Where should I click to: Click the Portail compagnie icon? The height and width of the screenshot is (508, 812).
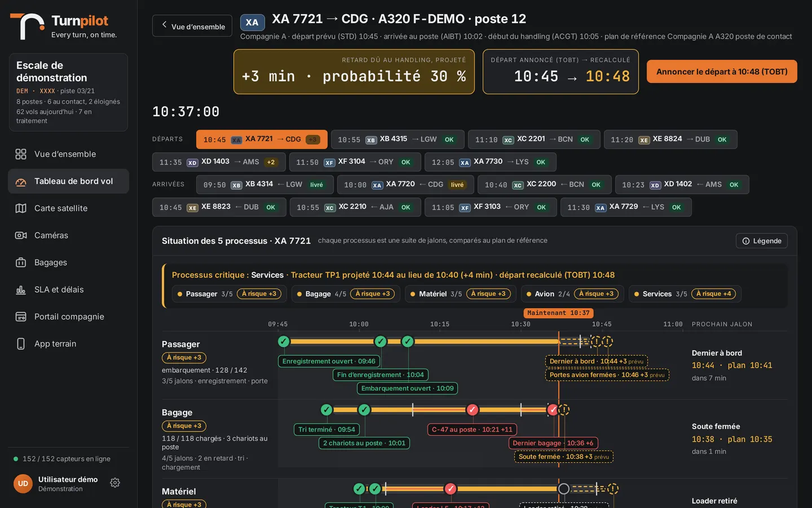(21, 317)
